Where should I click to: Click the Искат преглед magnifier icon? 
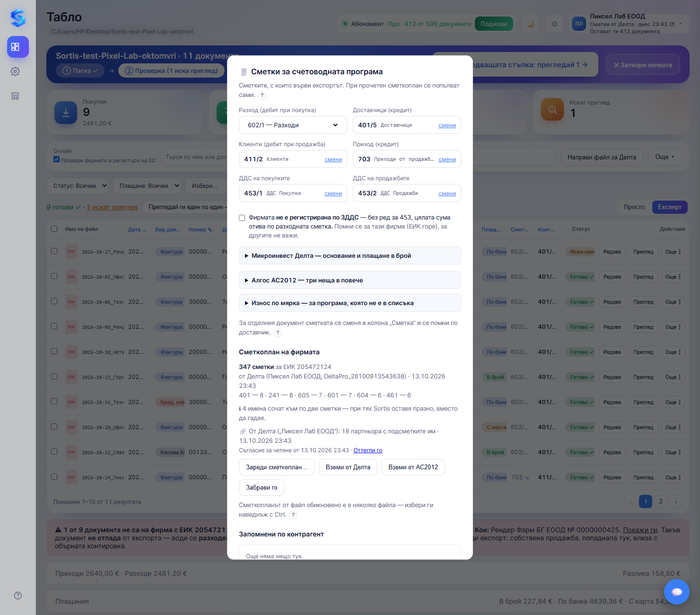tap(552, 109)
